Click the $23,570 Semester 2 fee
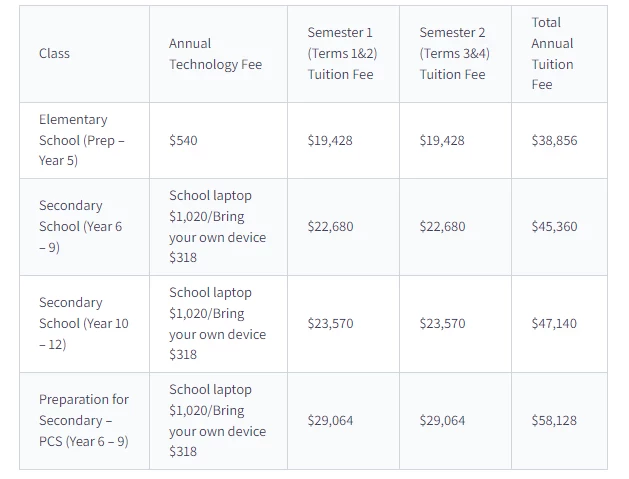 442,323
